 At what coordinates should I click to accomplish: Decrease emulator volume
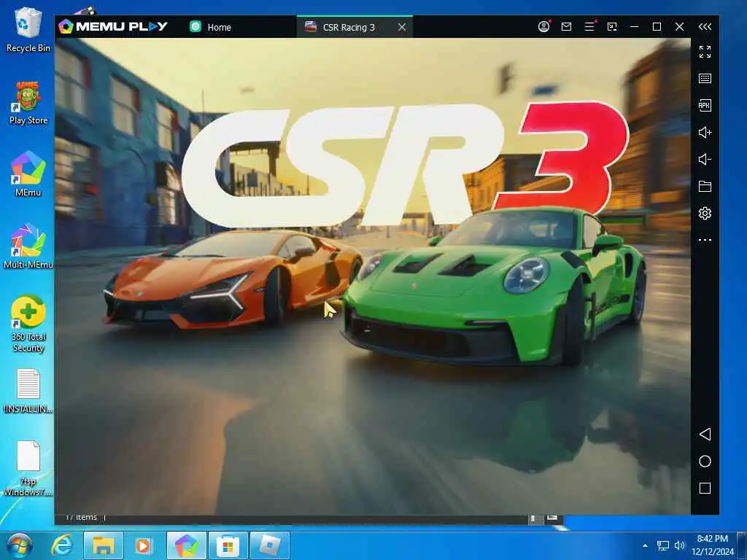(x=705, y=159)
